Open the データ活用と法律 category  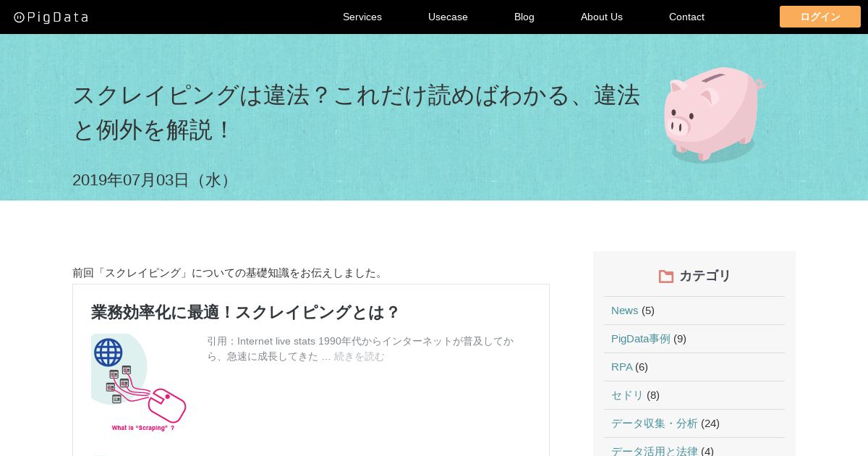[x=655, y=450]
